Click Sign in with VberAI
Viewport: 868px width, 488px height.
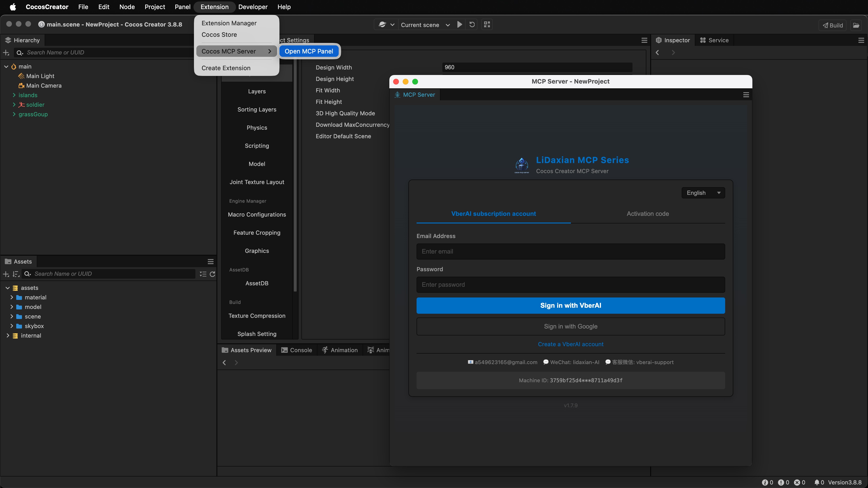[570, 305]
